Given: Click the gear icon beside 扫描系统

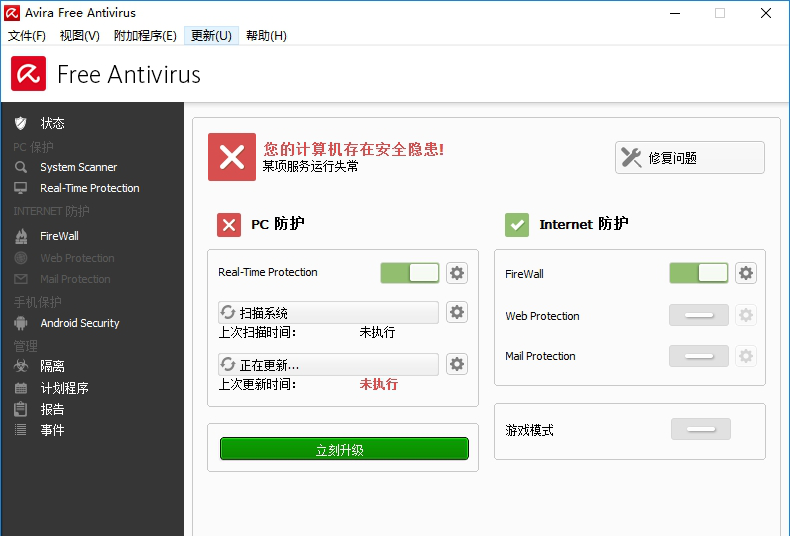Looking at the screenshot, I should 457,312.
